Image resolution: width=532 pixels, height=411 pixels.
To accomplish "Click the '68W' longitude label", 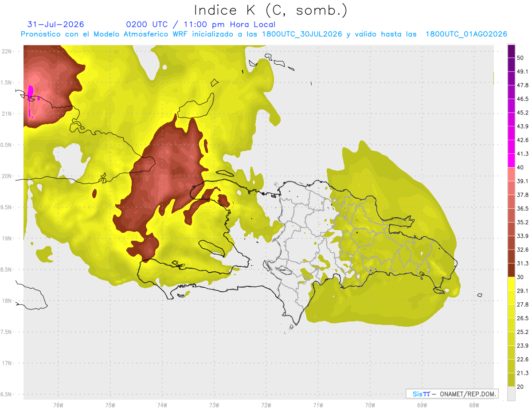I will pos(474,405).
